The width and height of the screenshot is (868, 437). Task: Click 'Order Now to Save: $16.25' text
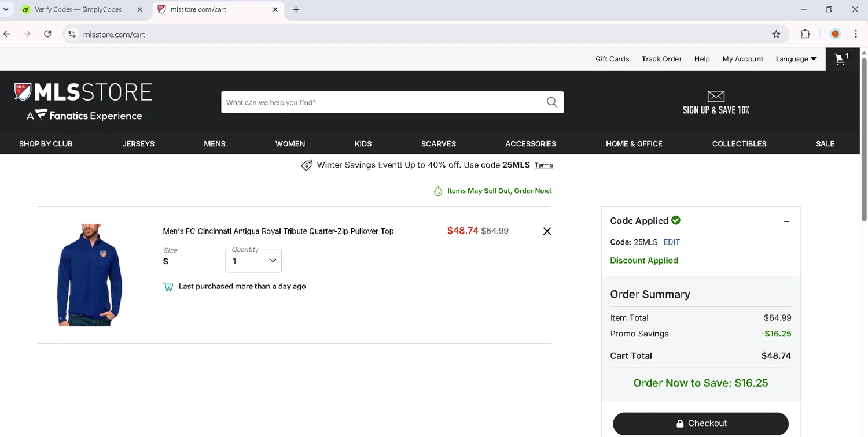[701, 383]
